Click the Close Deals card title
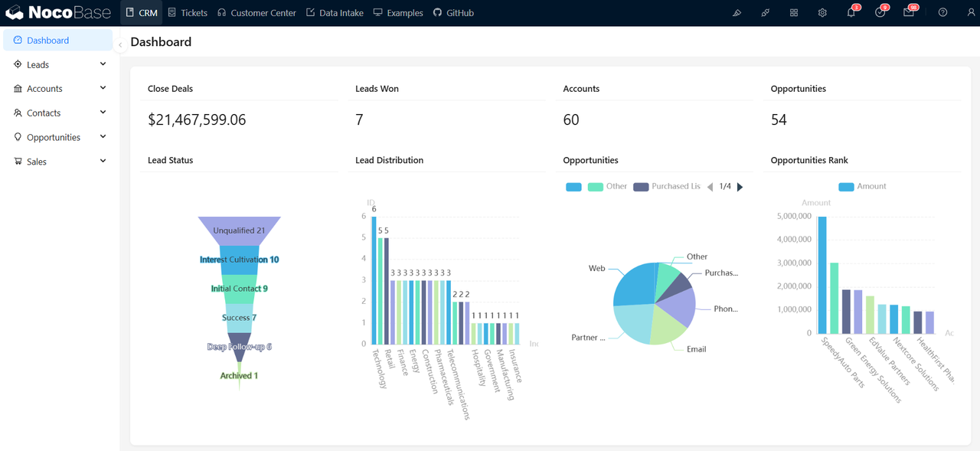This screenshot has height=451, width=980. click(x=170, y=89)
